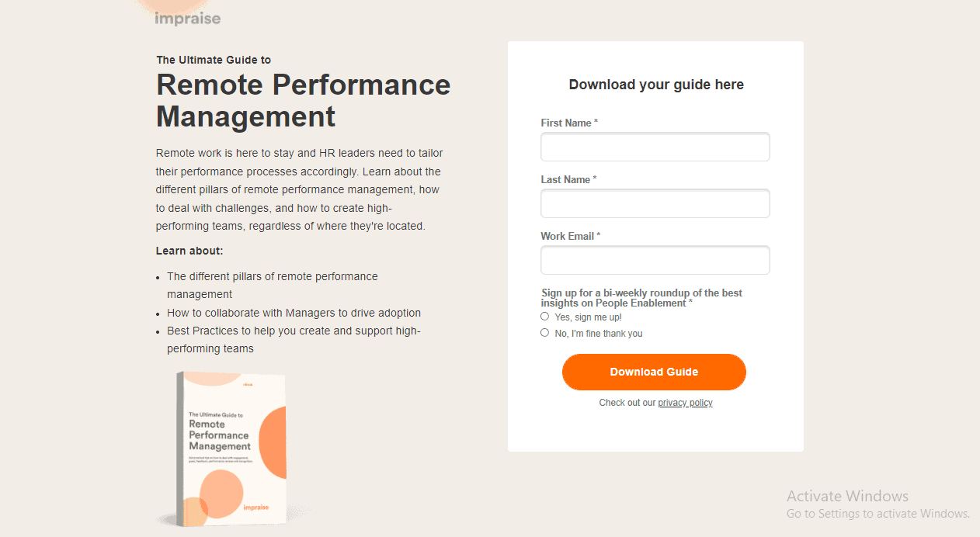Screen dimensions: 980x537
Task: Click the "Learn about:" subheading
Action: [x=189, y=251]
